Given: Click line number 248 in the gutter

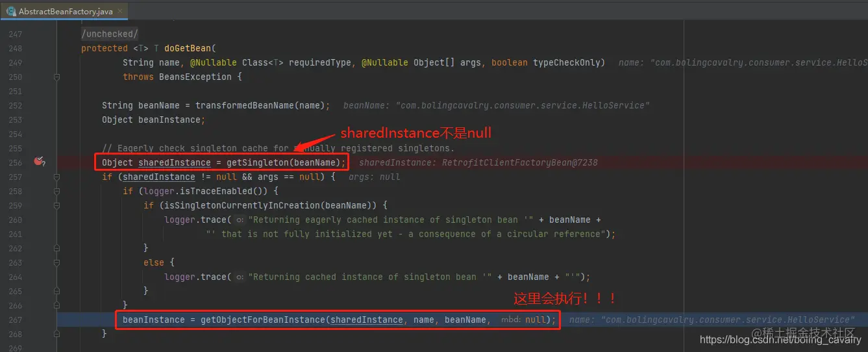Looking at the screenshot, I should [x=15, y=48].
